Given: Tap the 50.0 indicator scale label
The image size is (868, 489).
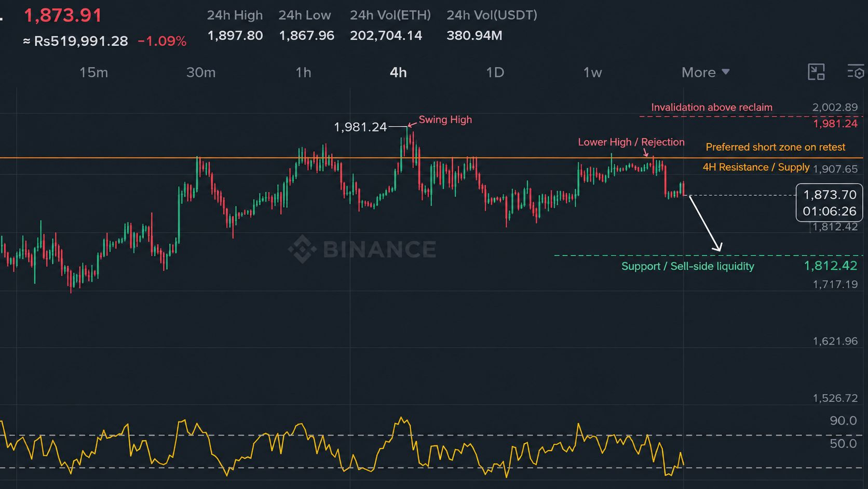Looking at the screenshot, I should (843, 443).
